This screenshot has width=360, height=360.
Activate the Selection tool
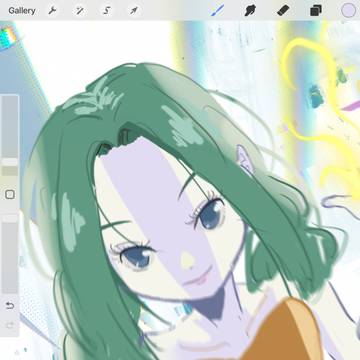pyautogui.click(x=107, y=11)
